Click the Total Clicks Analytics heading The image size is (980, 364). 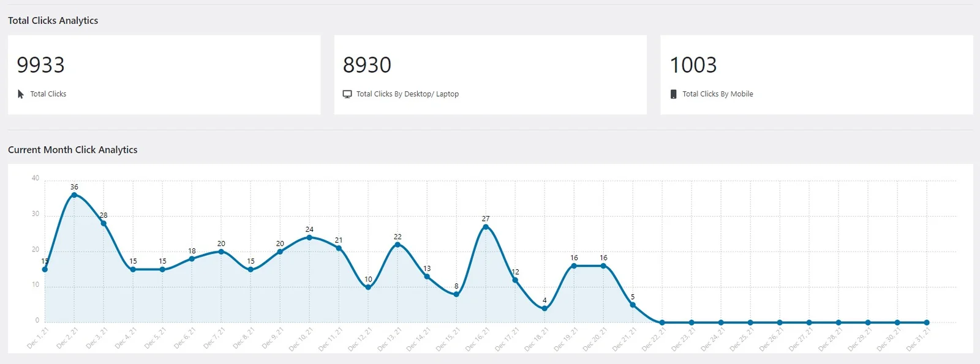coord(53,20)
